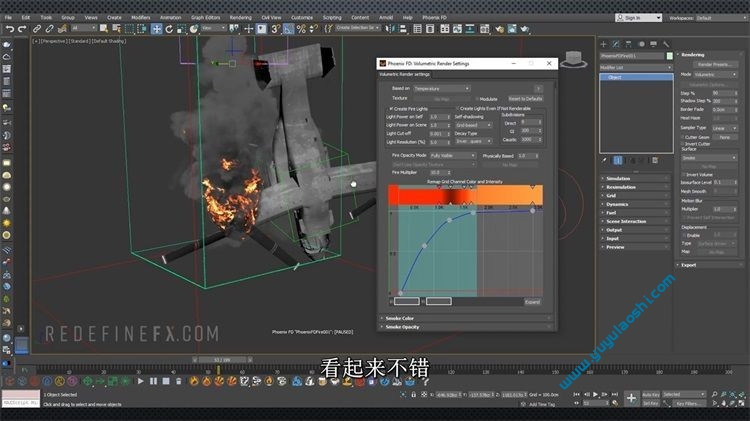Open the Self-shadowing Grid-based dropdown
Image resolution: width=750 pixels, height=421 pixels.
pyautogui.click(x=473, y=125)
